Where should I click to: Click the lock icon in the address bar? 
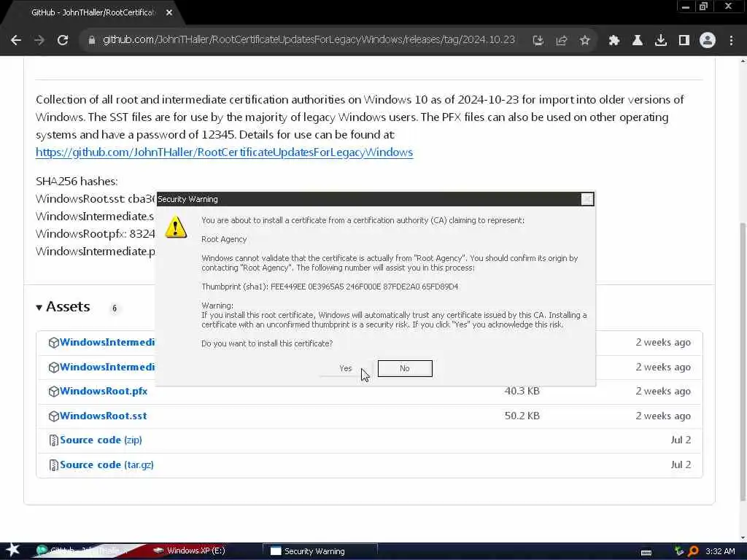(92, 40)
